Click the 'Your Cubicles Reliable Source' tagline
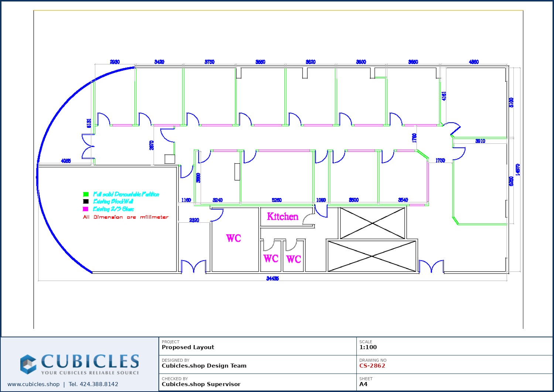554x392 pixels. (90, 373)
